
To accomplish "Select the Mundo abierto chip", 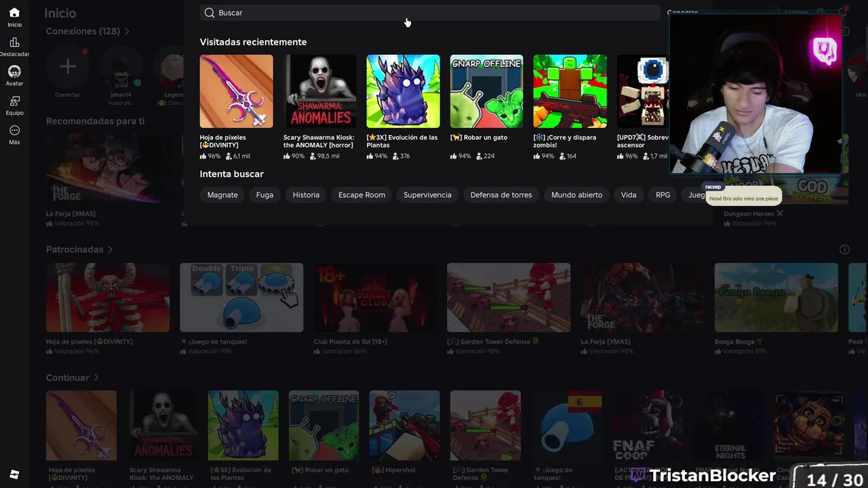I will (576, 195).
